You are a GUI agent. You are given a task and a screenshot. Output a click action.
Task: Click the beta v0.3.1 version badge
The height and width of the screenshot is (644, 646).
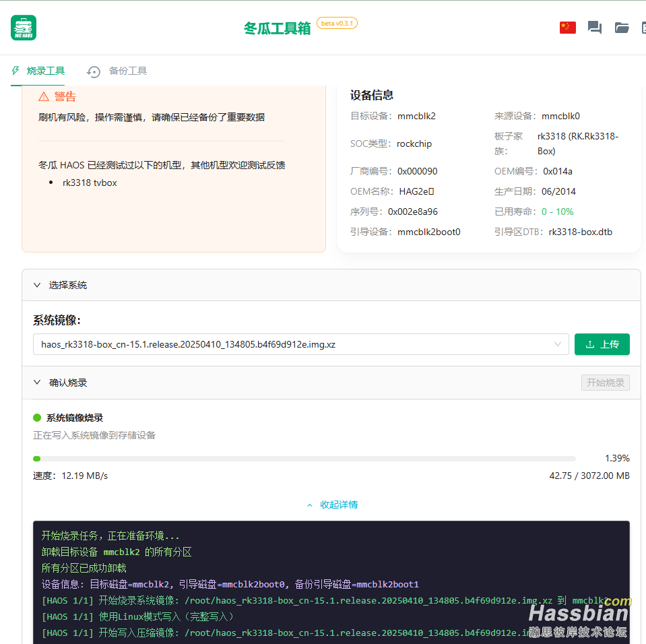pos(337,23)
